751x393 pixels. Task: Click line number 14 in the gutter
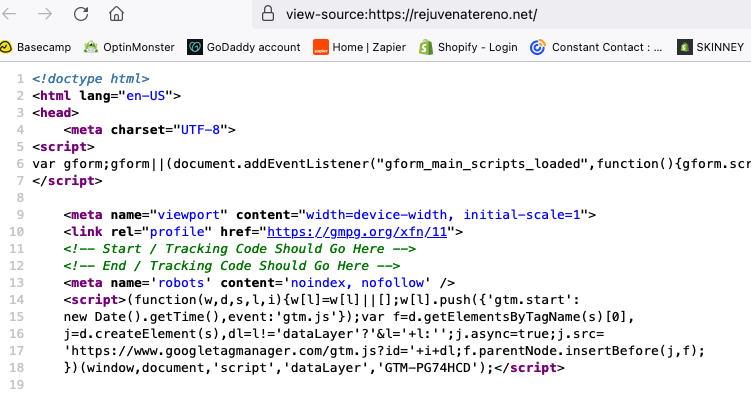coord(16,300)
